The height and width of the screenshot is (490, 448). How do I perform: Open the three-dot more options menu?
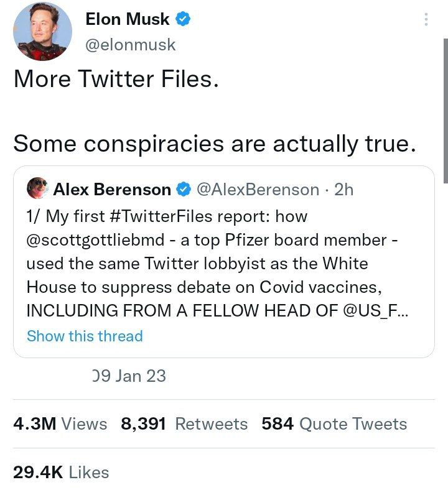coord(426,19)
